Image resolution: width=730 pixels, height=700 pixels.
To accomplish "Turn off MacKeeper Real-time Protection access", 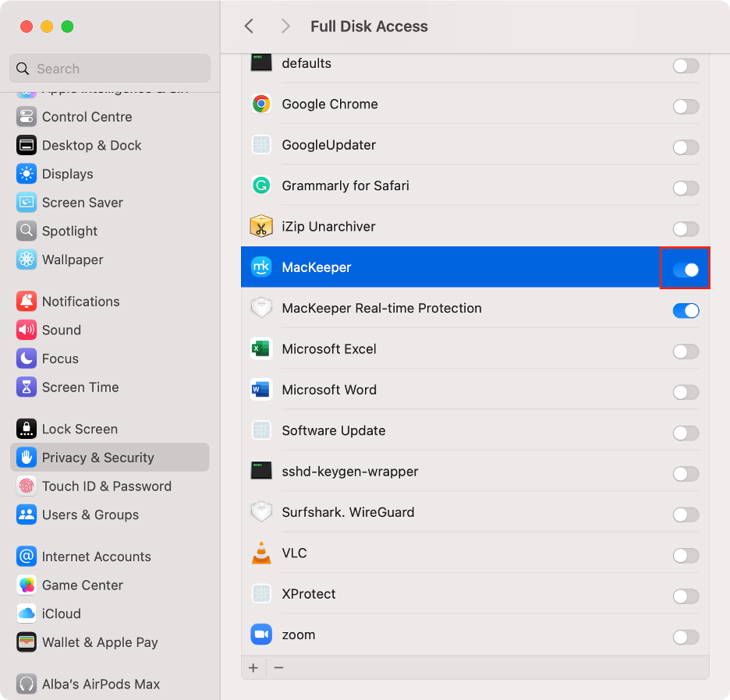I will (685, 310).
